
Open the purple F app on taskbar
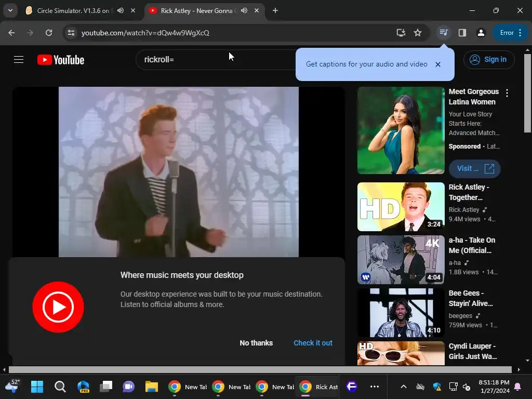tap(352, 387)
